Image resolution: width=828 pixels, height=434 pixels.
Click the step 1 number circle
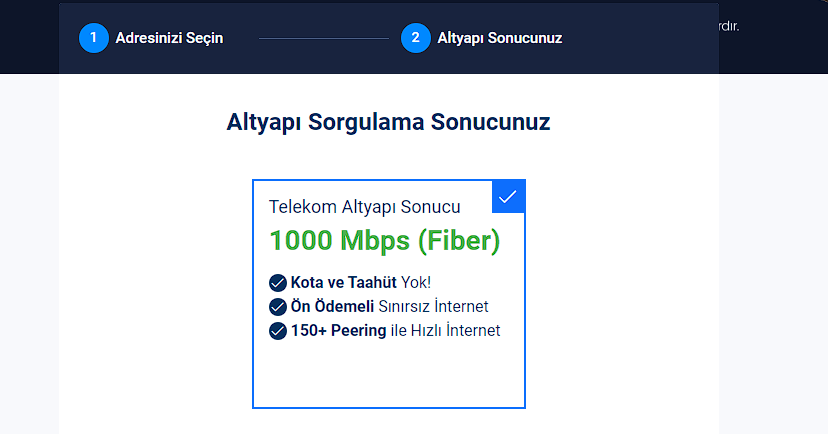point(93,38)
